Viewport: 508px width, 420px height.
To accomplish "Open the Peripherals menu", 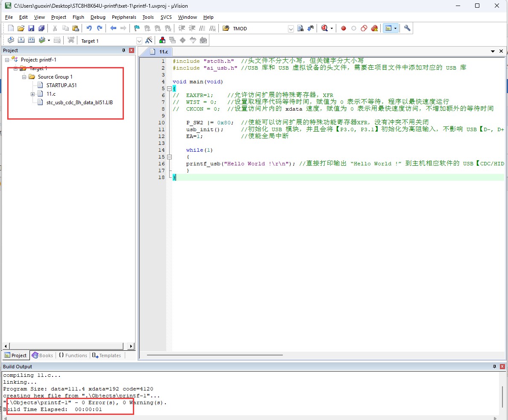I will [124, 17].
